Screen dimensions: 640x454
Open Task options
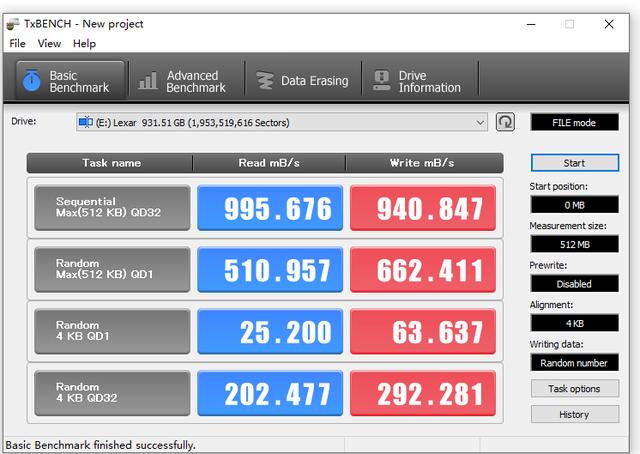tap(574, 388)
